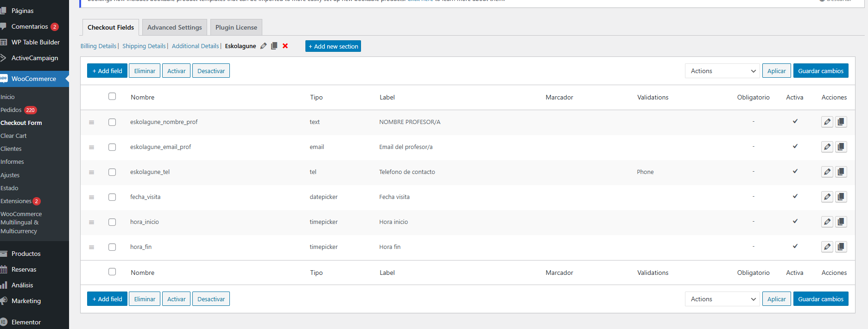Click drag handle of eskolagune_email_prof row

click(x=91, y=148)
